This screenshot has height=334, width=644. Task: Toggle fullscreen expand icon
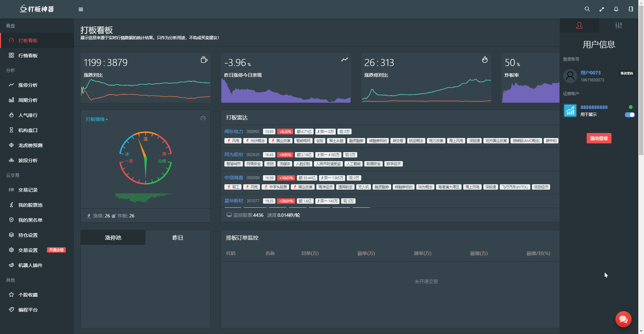[602, 9]
